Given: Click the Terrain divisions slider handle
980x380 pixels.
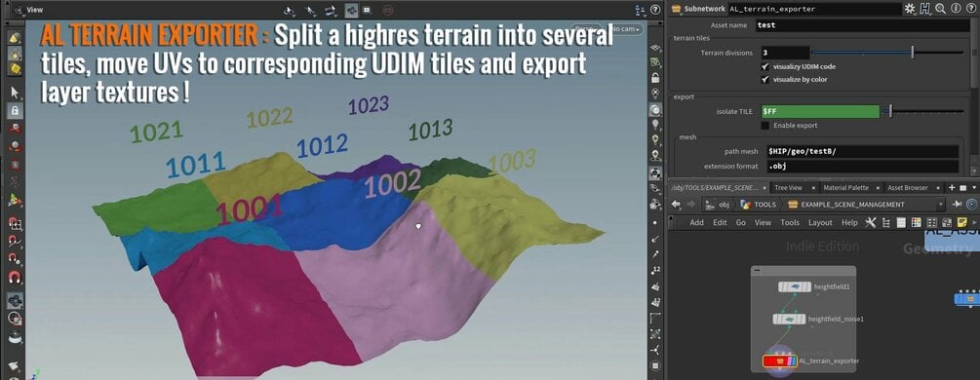Looking at the screenshot, I should 913,53.
